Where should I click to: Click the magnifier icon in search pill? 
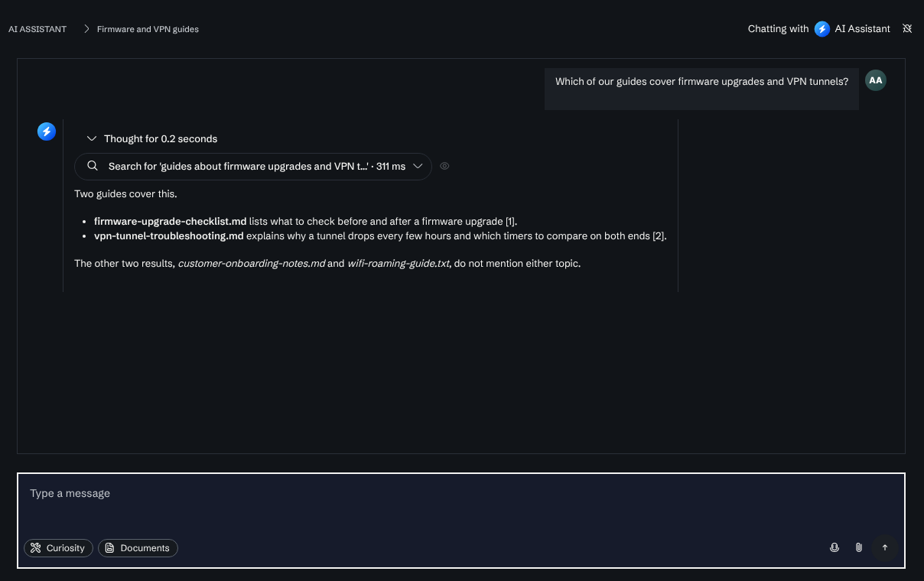pos(93,166)
